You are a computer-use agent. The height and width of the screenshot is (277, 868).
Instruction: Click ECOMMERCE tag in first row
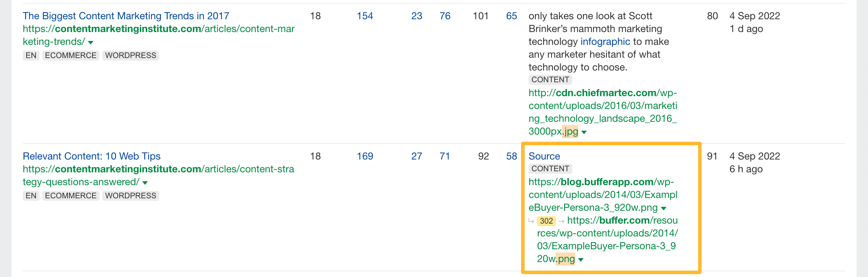(x=71, y=56)
